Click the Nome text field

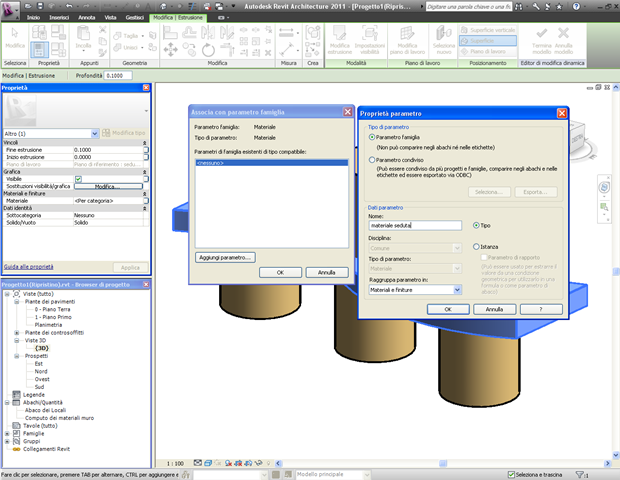(414, 226)
